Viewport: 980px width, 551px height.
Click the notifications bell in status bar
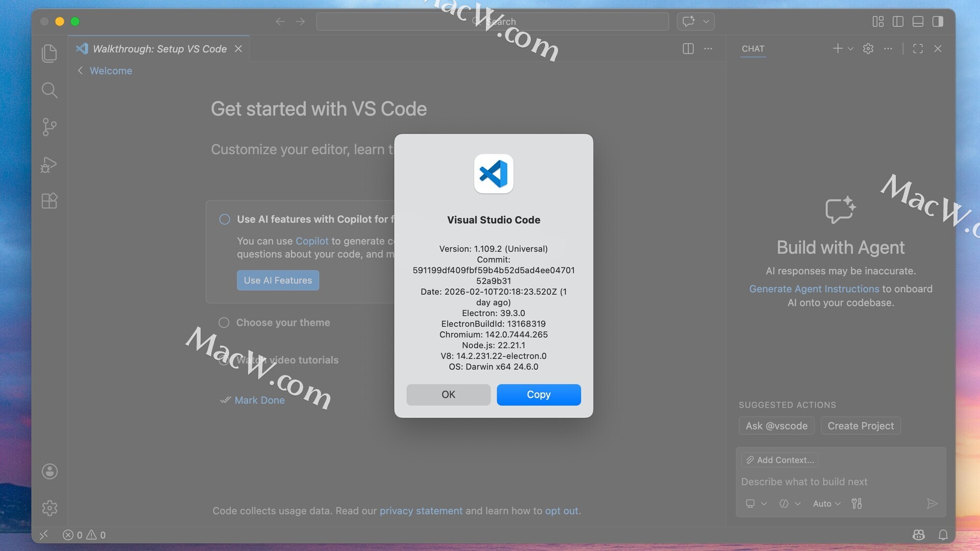943,535
